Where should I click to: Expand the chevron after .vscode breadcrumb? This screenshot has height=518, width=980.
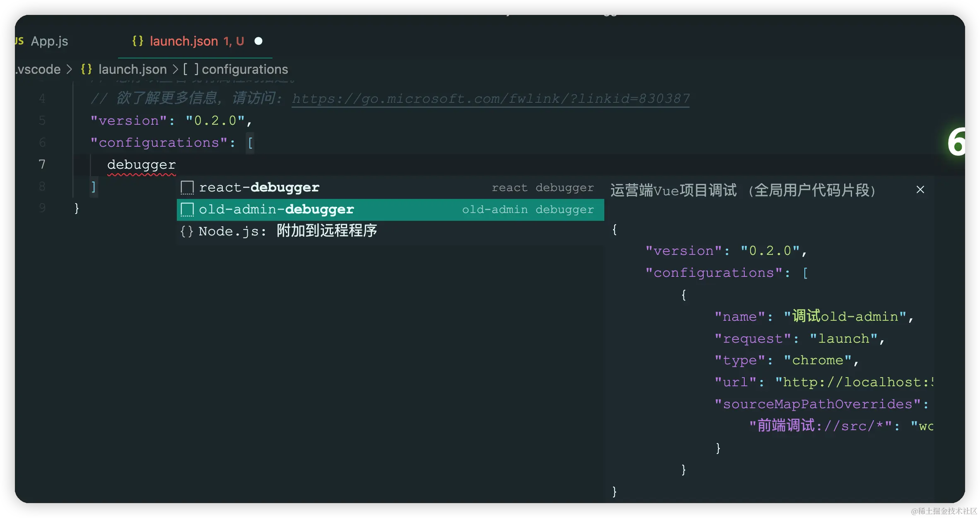click(70, 69)
